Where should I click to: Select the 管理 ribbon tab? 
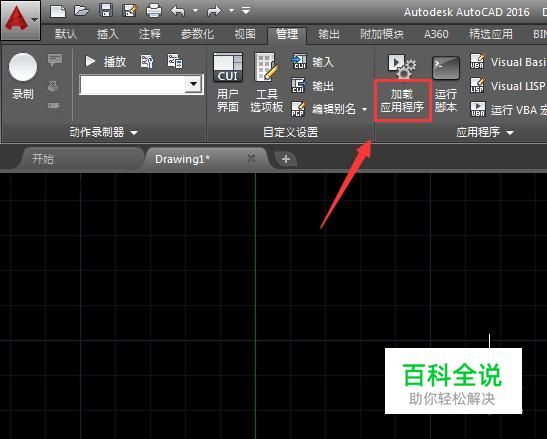287,35
